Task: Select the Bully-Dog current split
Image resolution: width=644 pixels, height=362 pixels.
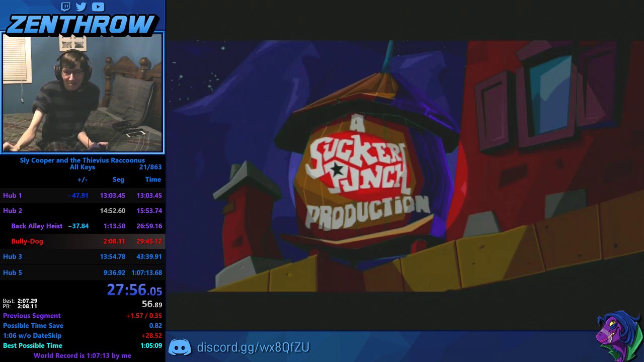Action: click(83, 241)
